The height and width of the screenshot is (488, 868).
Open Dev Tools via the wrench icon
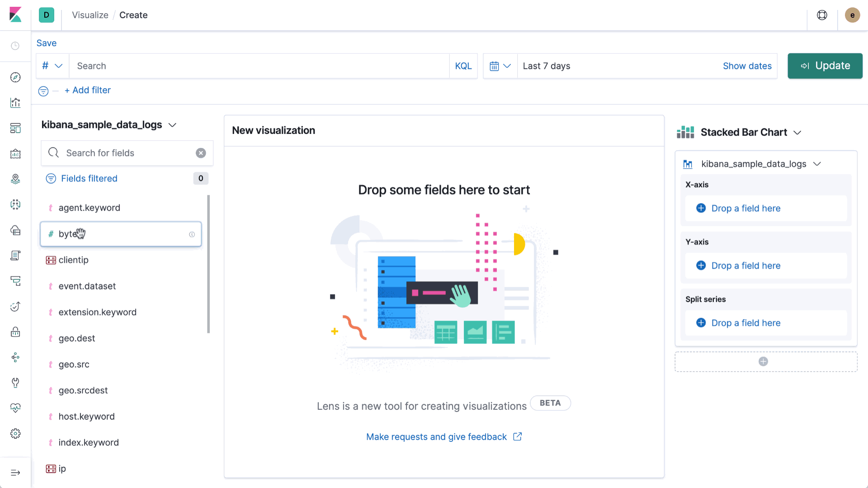(x=15, y=383)
